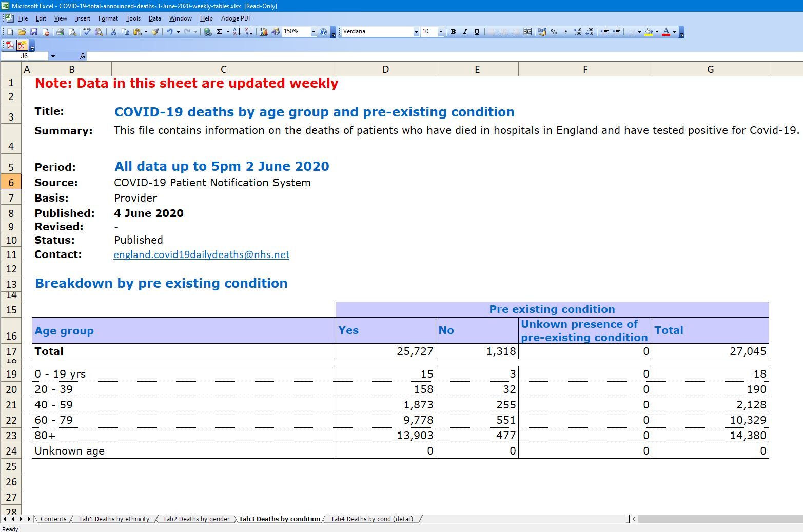Paste from clipboard icon

tap(137, 32)
